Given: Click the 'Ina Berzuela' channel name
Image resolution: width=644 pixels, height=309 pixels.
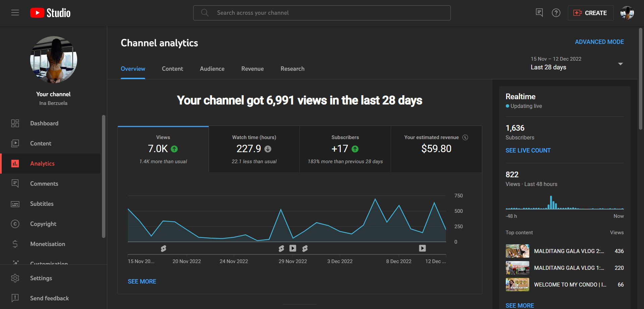Looking at the screenshot, I should point(53,103).
